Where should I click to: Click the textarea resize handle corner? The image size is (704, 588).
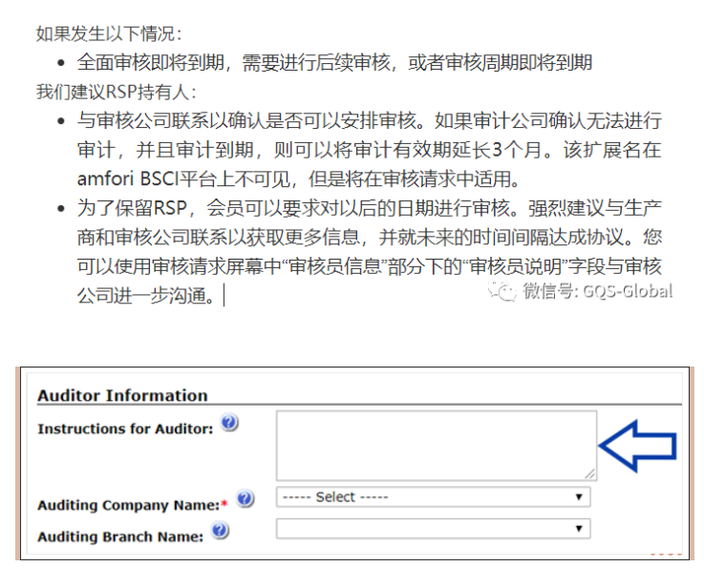tap(589, 473)
